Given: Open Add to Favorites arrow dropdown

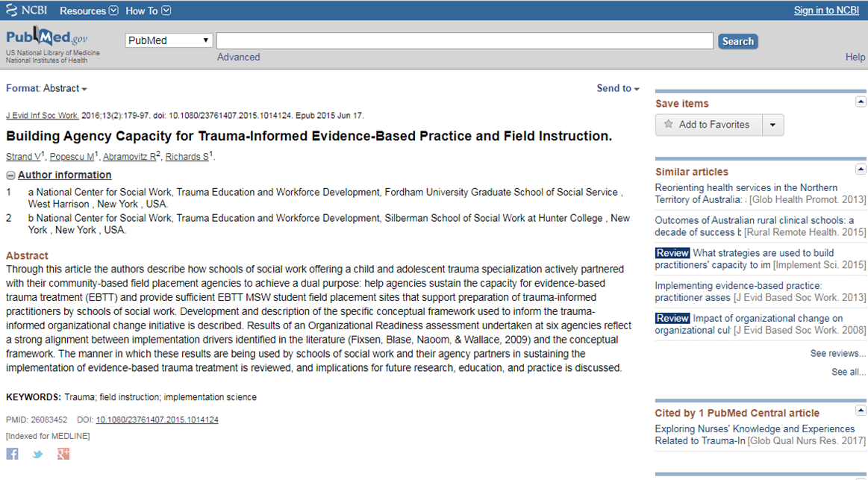Looking at the screenshot, I should (x=772, y=125).
